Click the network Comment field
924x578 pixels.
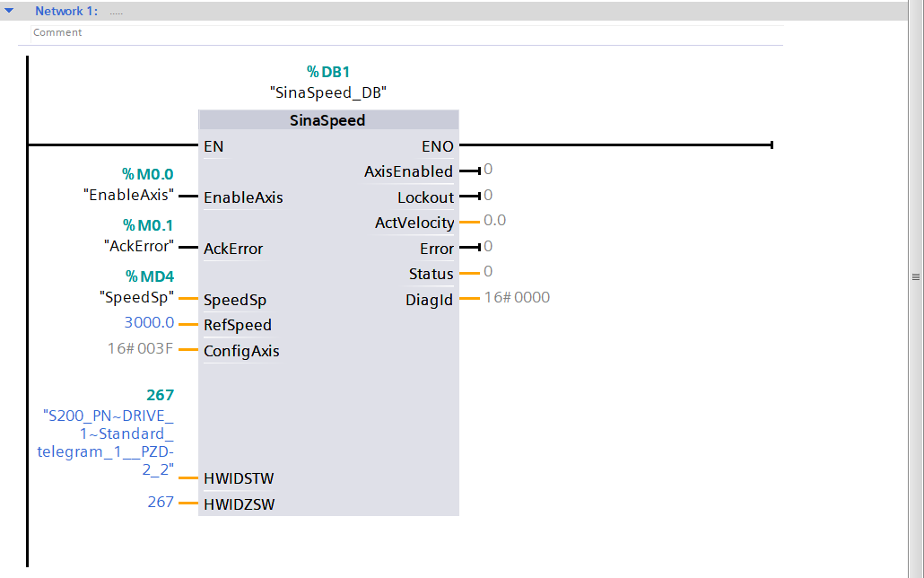pyautogui.click(x=406, y=33)
